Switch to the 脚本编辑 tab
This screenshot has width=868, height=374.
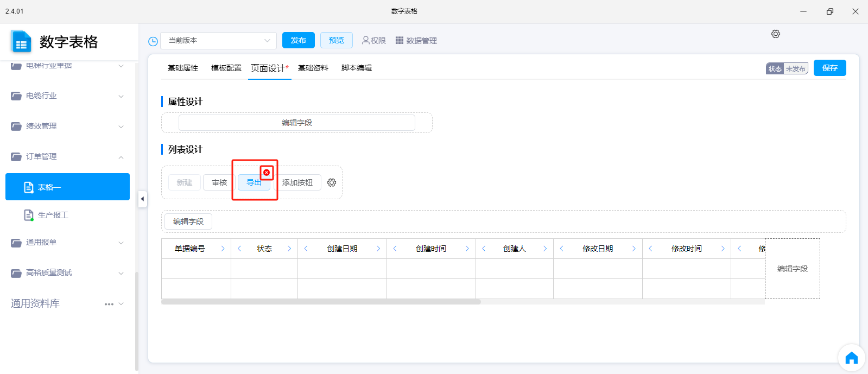(357, 68)
